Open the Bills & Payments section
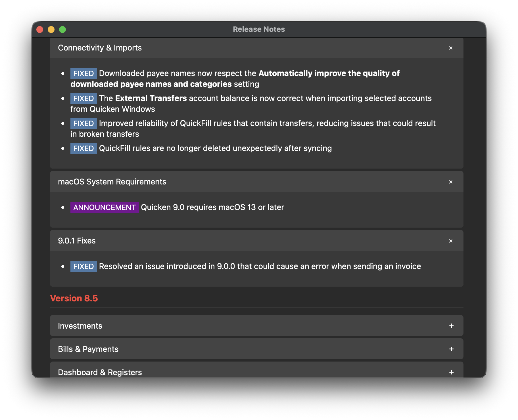Screen dimensions: 518x420 (88, 349)
